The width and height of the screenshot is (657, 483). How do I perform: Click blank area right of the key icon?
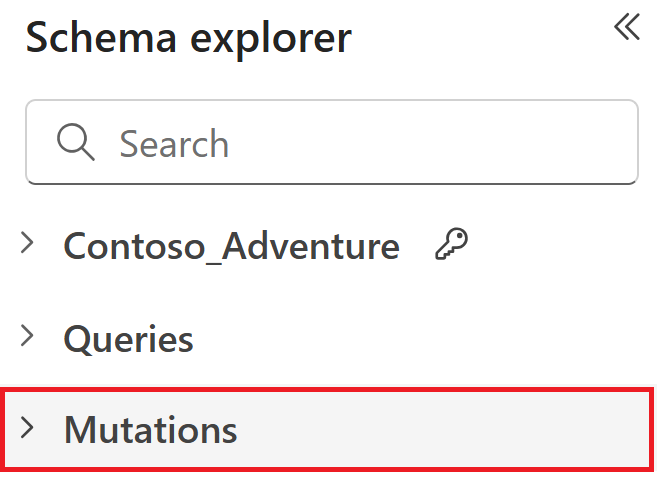pos(560,245)
